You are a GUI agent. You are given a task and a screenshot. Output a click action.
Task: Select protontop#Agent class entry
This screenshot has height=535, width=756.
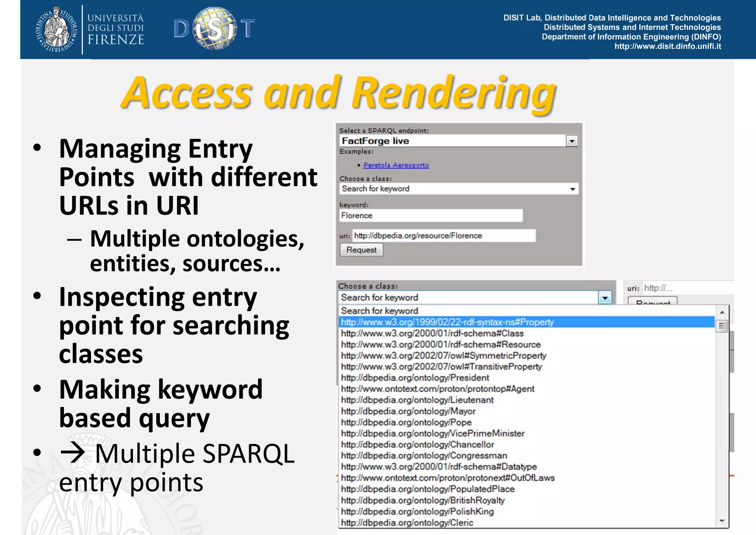tap(527, 389)
